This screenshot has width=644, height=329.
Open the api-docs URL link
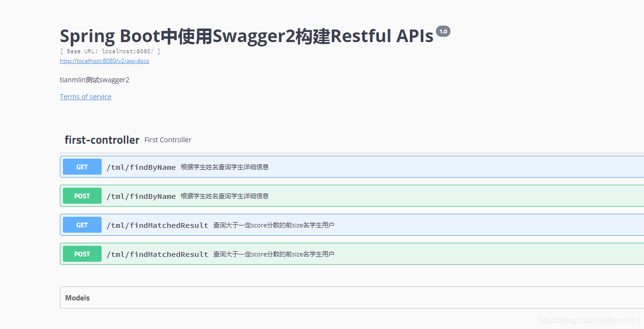pos(105,61)
